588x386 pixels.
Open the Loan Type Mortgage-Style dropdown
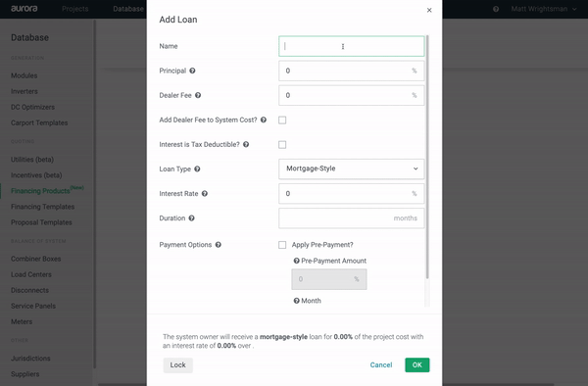coord(352,169)
